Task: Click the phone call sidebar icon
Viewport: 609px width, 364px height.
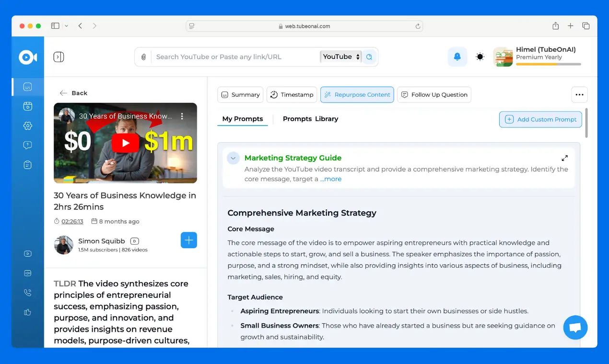Action: click(28, 293)
